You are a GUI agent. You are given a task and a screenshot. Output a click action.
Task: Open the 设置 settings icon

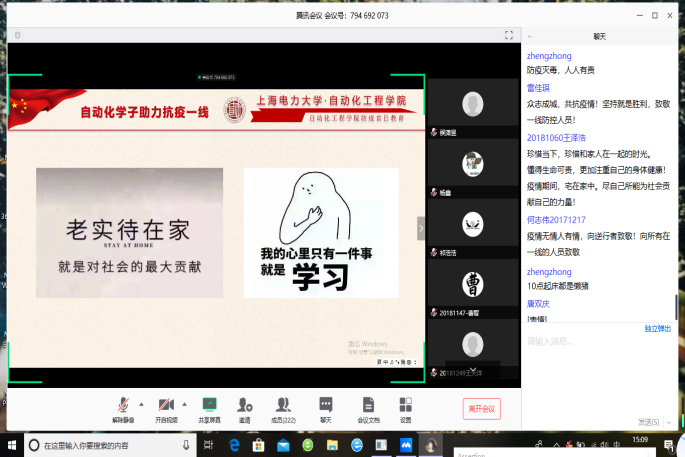(x=405, y=407)
